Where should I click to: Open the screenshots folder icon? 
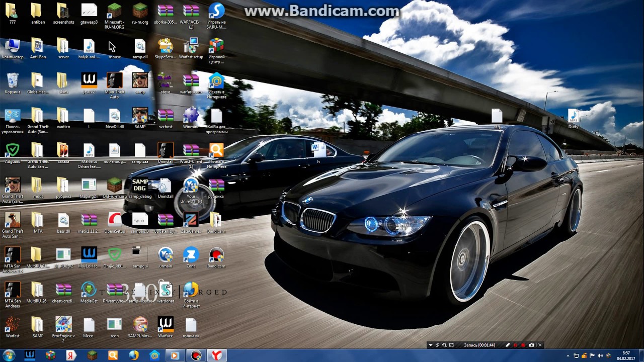click(63, 14)
